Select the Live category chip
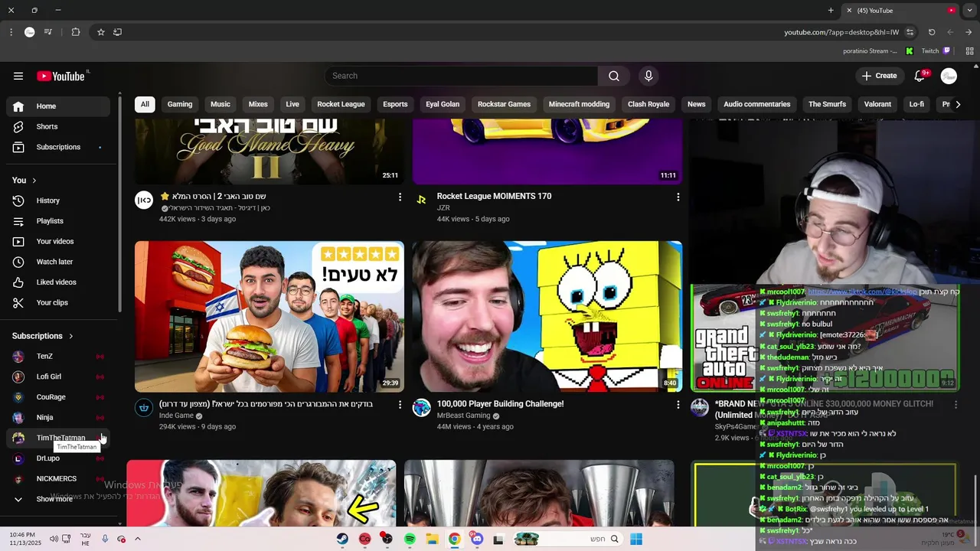This screenshot has height=551, width=980. point(292,104)
